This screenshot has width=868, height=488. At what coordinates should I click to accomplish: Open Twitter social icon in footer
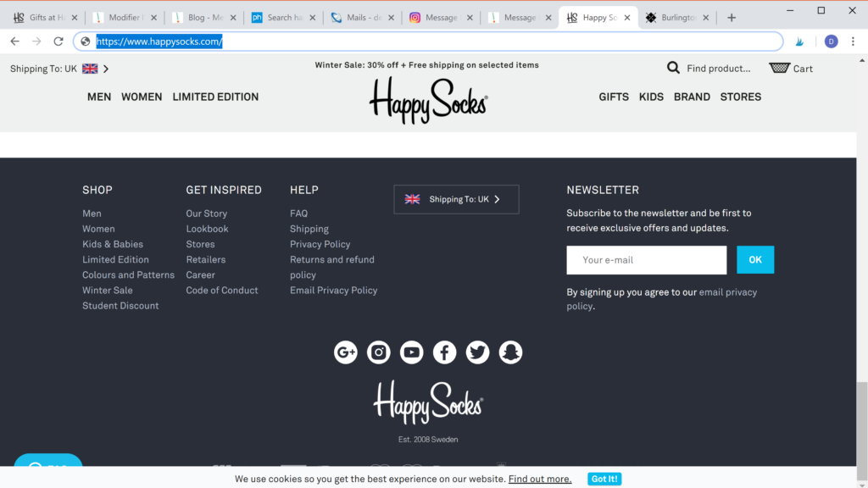[x=477, y=352]
